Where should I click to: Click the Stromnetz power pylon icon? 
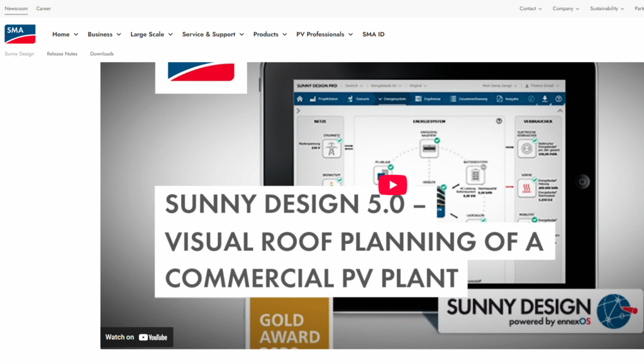click(x=330, y=148)
